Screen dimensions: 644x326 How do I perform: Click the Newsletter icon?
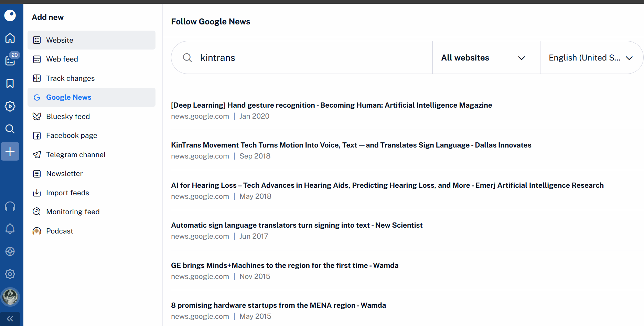click(37, 174)
